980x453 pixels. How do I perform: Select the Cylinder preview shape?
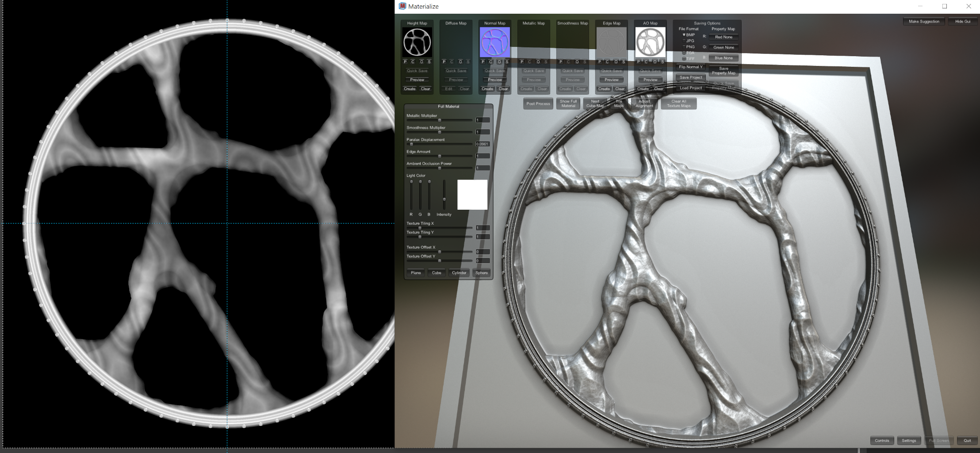[459, 273]
